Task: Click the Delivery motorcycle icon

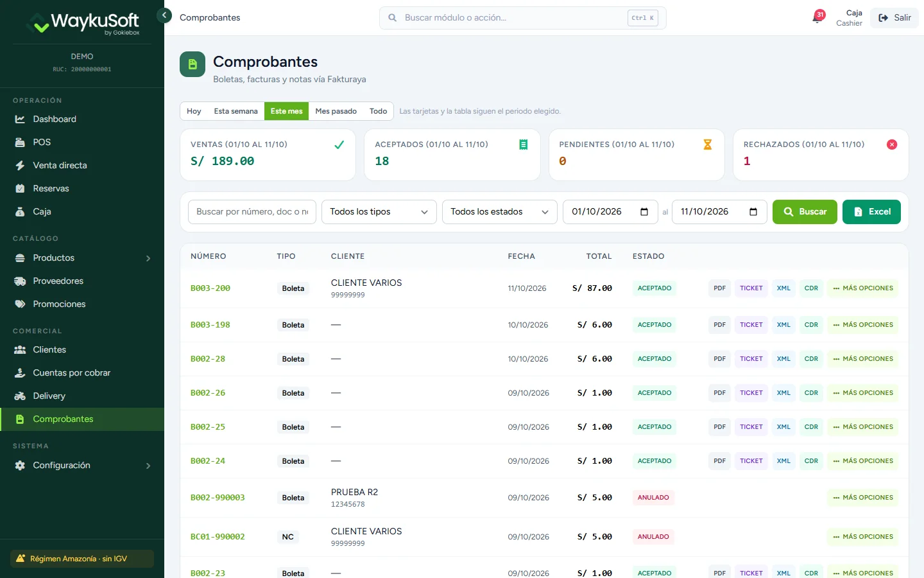Action: pyautogui.click(x=20, y=396)
